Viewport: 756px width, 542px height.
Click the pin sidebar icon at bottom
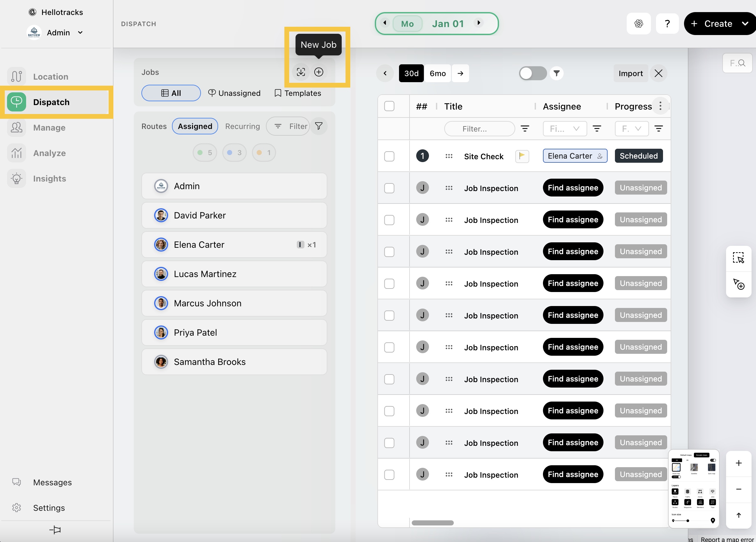pos(55,530)
